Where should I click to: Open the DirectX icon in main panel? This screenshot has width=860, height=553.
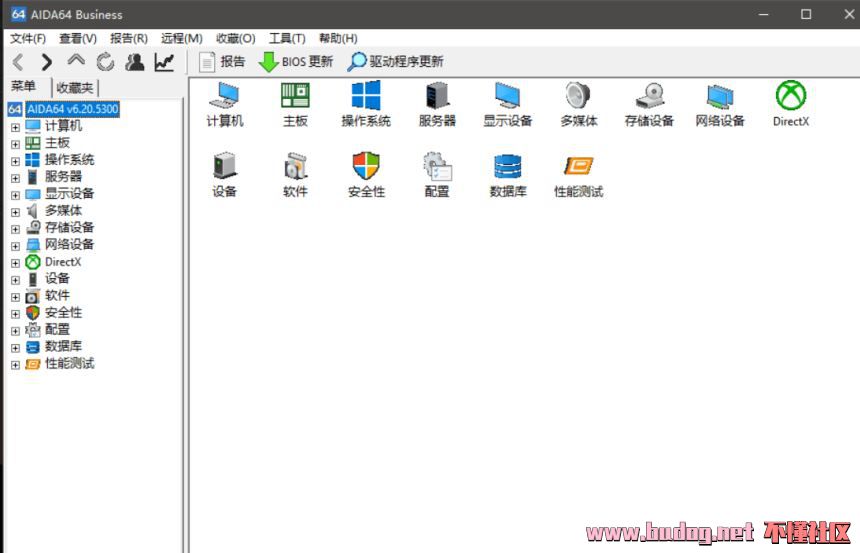point(790,104)
